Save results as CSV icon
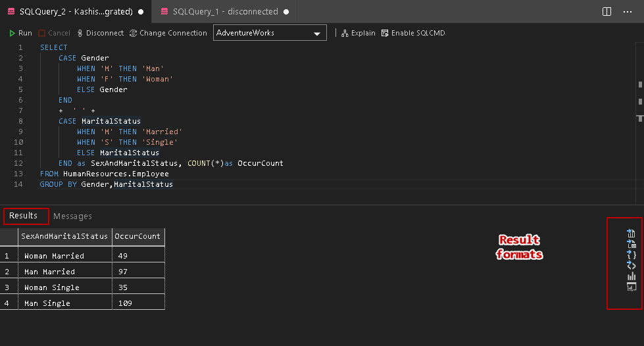This screenshot has height=346, width=644. tap(632, 234)
